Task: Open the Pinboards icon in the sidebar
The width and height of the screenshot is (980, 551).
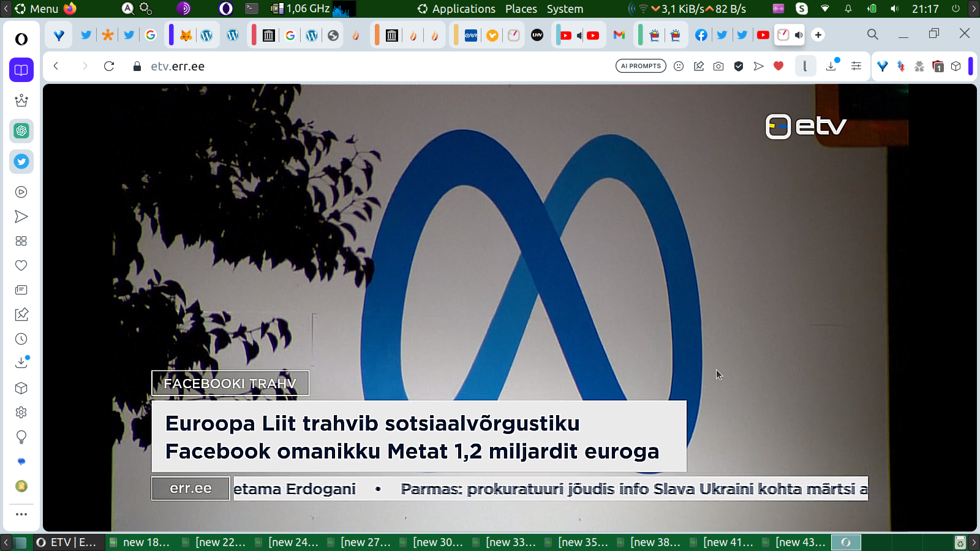Action: click(x=21, y=315)
